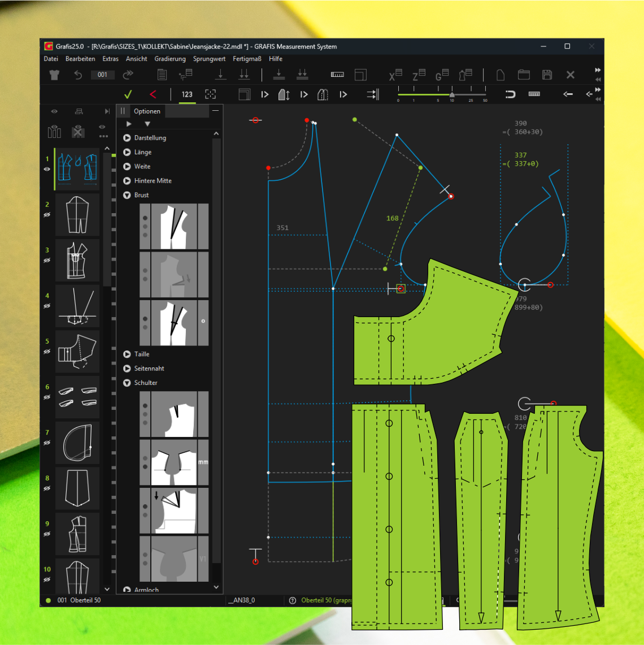Screen dimensions: 644x645
Task: Select pattern piece 3 thumbnail
Action: click(x=77, y=260)
